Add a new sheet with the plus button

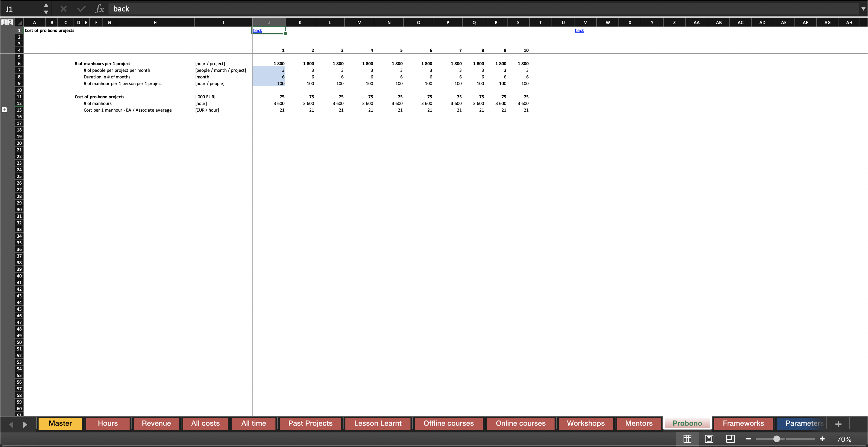tap(838, 424)
